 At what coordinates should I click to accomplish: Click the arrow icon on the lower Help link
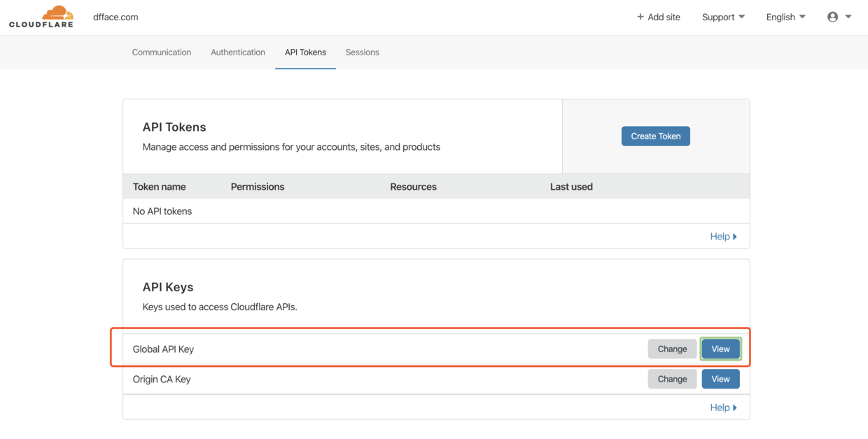coord(736,407)
